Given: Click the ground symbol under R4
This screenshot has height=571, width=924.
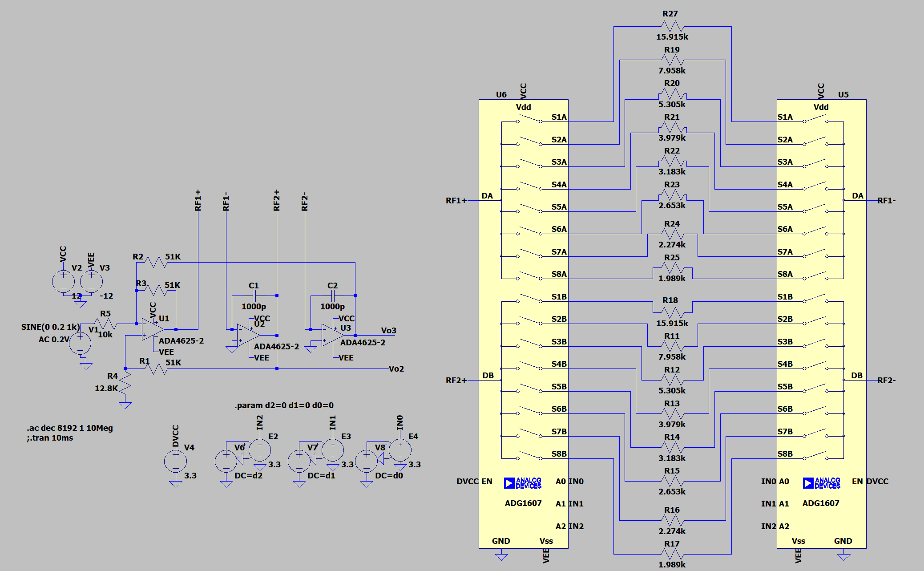Looking at the screenshot, I should 125,405.
